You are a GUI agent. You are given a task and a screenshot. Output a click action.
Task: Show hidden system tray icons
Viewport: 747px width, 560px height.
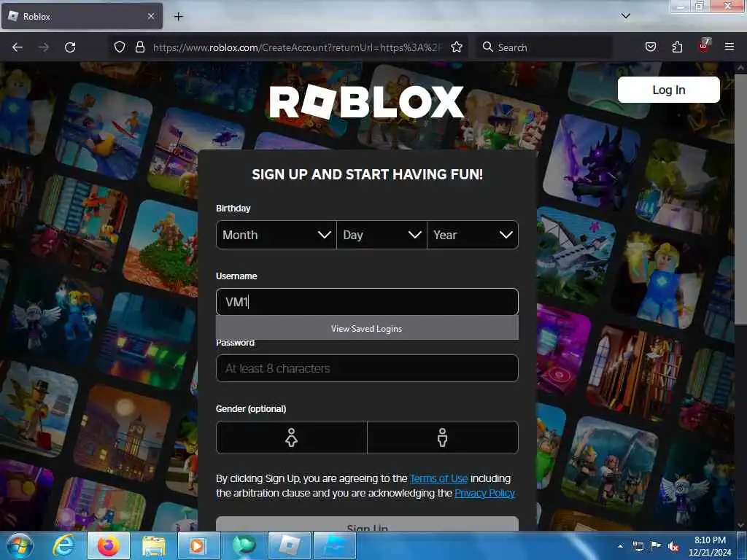coord(620,546)
